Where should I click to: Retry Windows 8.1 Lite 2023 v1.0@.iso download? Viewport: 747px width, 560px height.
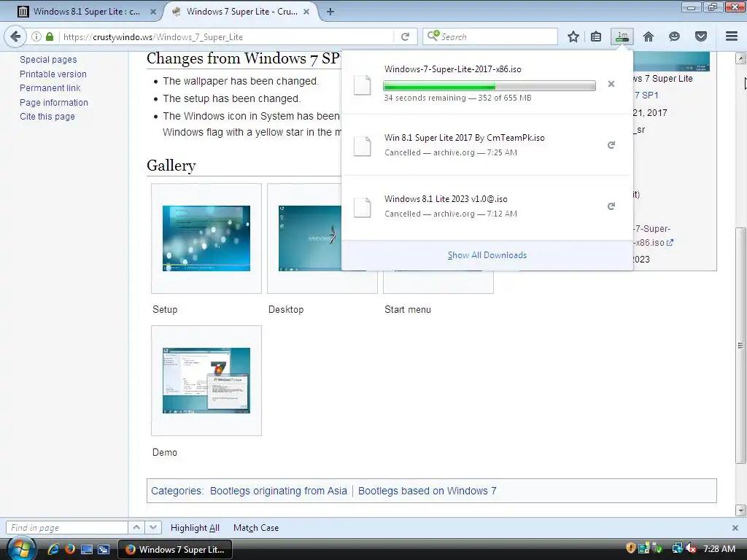click(x=611, y=206)
